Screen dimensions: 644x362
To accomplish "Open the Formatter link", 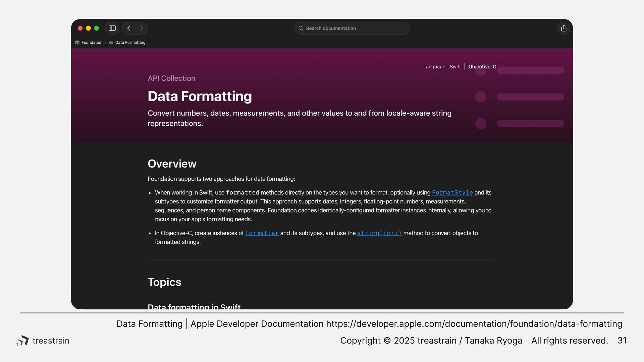I will coord(262,233).
